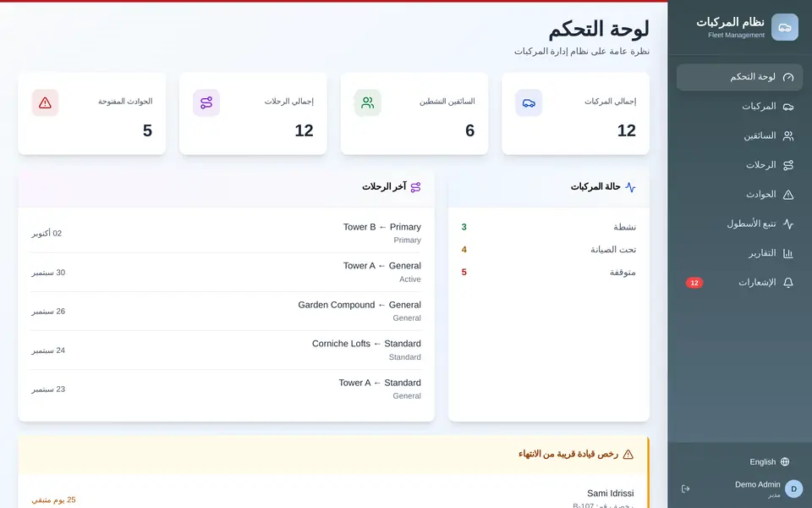812x508 pixels.
Task: Click the 24 سبتمبر trip date
Action: (x=48, y=351)
